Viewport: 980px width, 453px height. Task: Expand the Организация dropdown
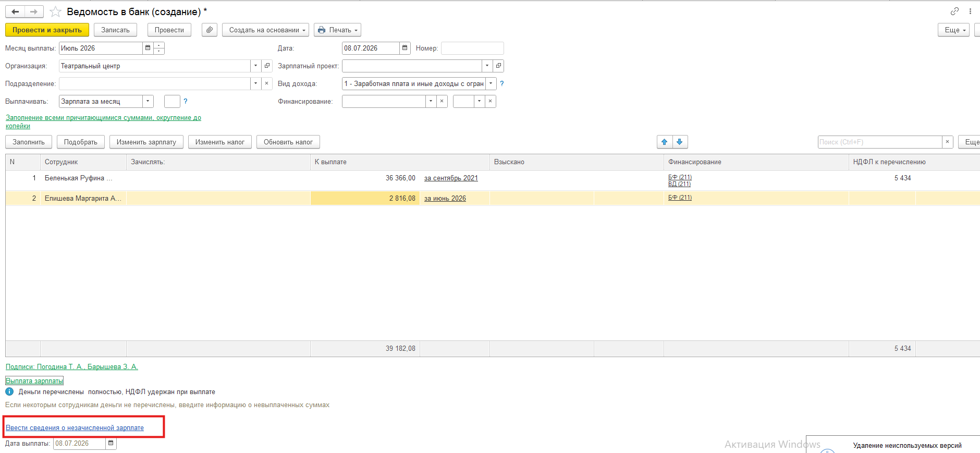255,66
